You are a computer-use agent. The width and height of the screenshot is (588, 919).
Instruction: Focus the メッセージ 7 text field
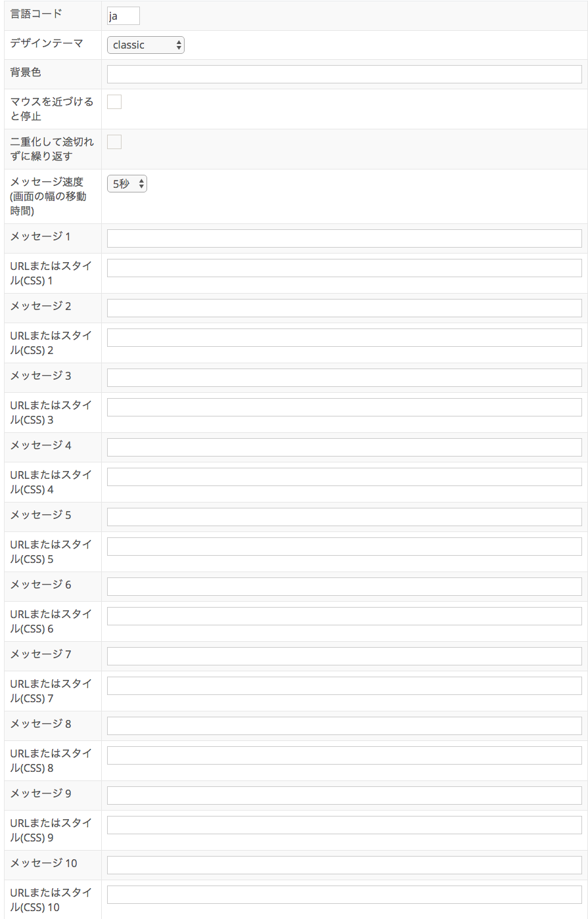(344, 656)
